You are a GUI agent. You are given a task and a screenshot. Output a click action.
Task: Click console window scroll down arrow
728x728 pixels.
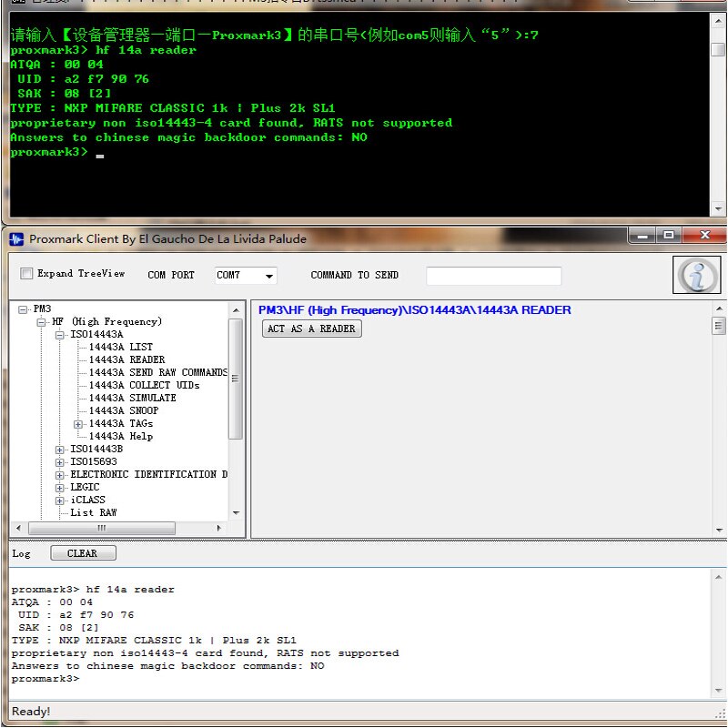718,209
